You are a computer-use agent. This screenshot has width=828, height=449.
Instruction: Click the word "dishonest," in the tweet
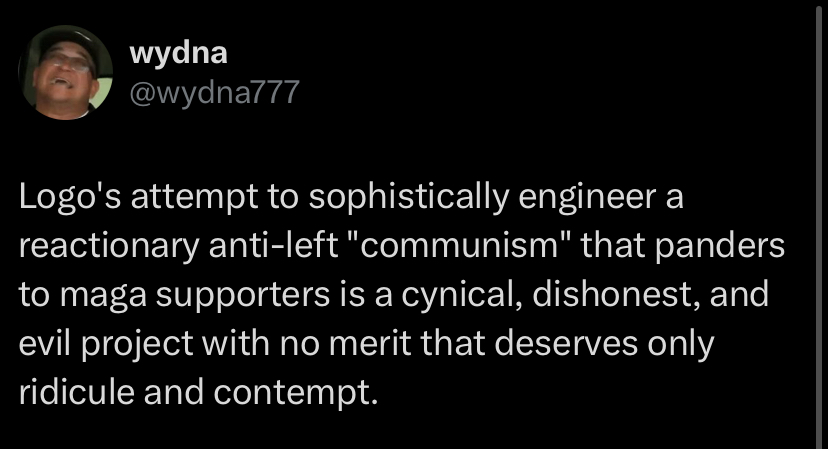[616, 294]
